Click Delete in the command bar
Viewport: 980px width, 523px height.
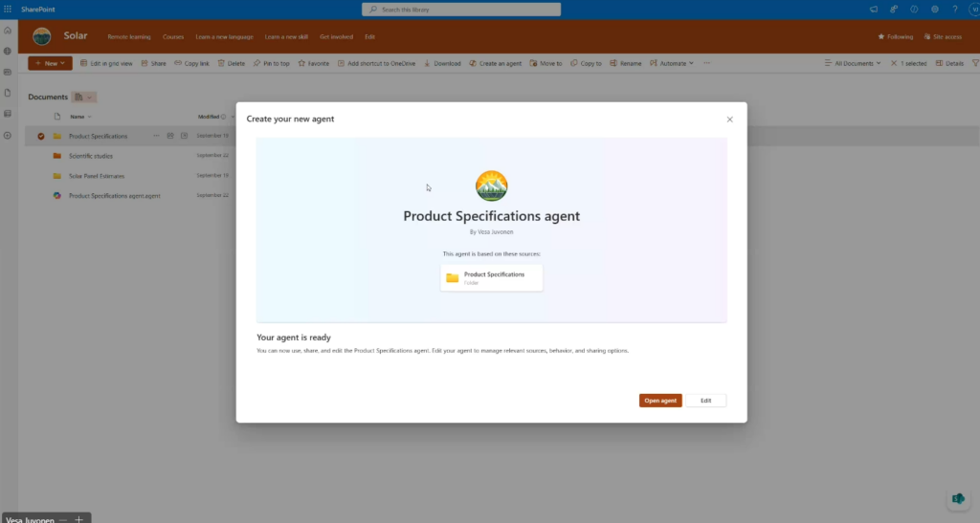point(232,63)
